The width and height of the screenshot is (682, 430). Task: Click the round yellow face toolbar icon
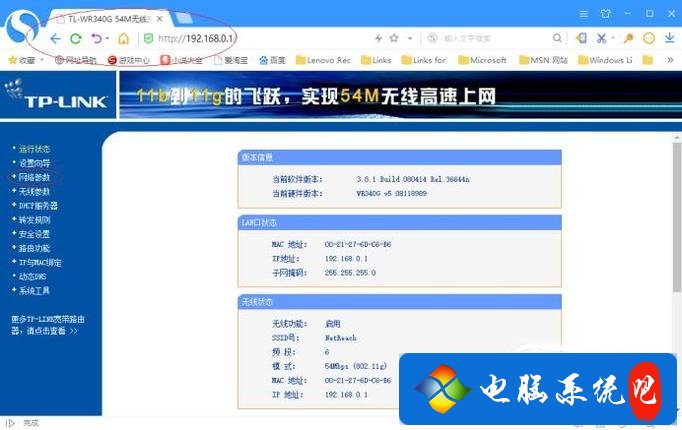point(649,38)
